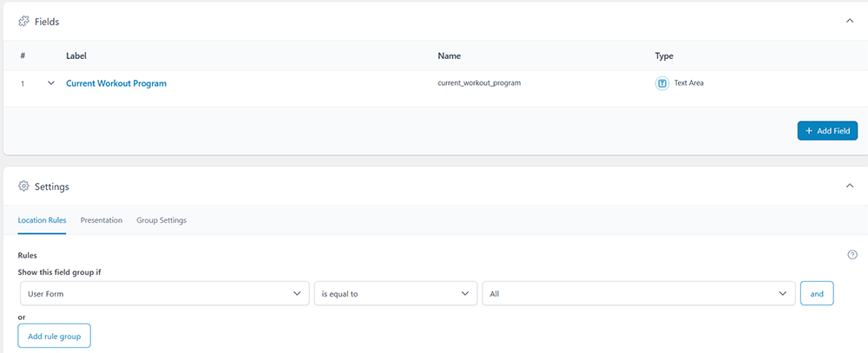
Task: Open the Current Workout Program field link
Action: tap(116, 83)
